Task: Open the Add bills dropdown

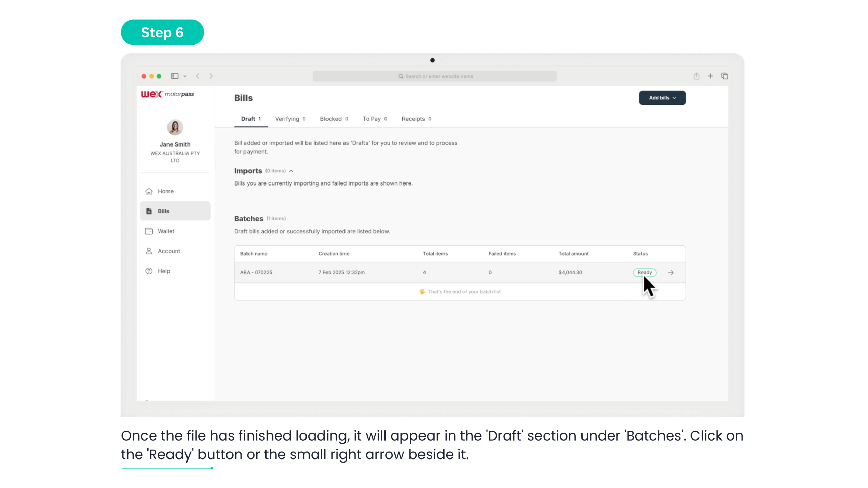Action: [x=662, y=98]
